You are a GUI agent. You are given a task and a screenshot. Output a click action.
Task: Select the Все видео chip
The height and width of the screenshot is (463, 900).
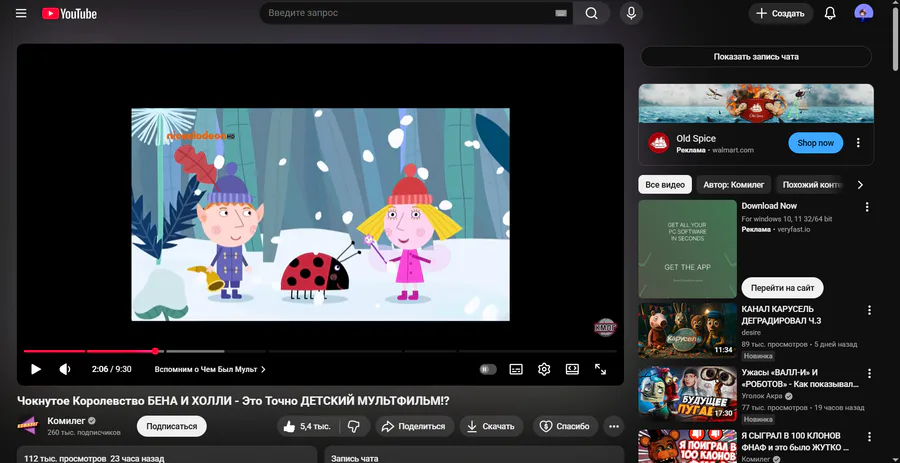point(665,185)
